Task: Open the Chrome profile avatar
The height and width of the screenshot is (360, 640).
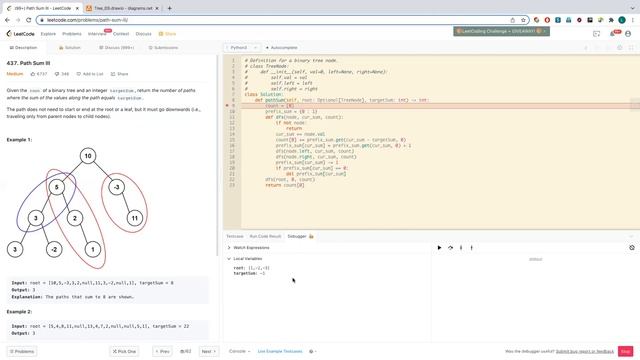Action: click(x=622, y=20)
